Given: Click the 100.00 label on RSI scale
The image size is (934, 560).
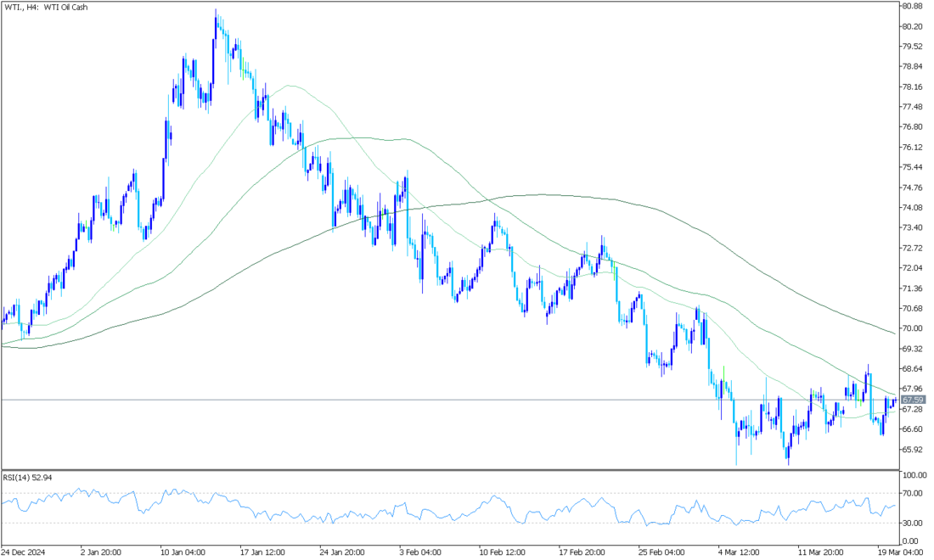Looking at the screenshot, I should point(912,476).
